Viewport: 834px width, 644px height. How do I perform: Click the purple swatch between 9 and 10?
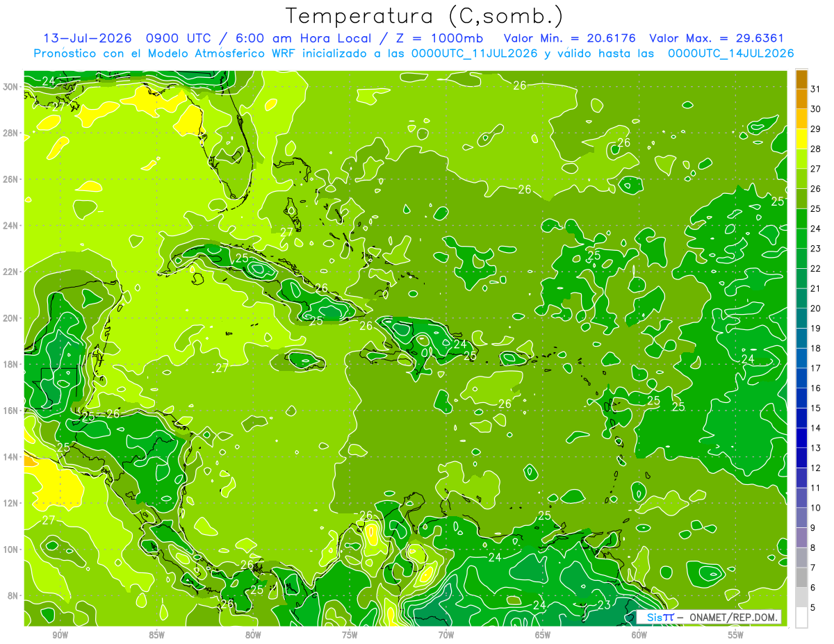click(x=801, y=518)
